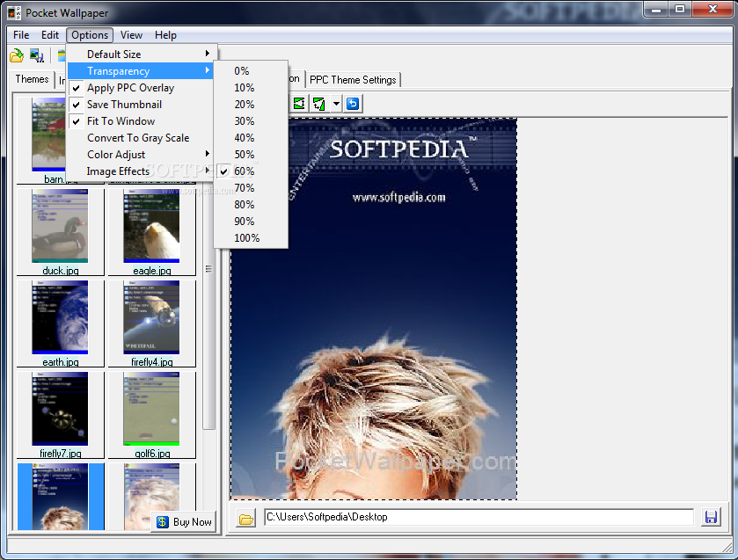Open the File menu

(x=21, y=35)
